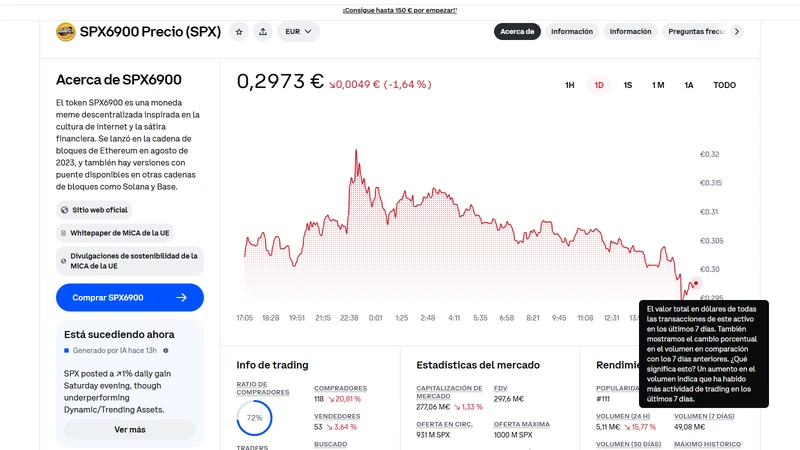This screenshot has width=800, height=450.
Task: Click the 5,11 M€ 24h volume value
Action: (608, 427)
